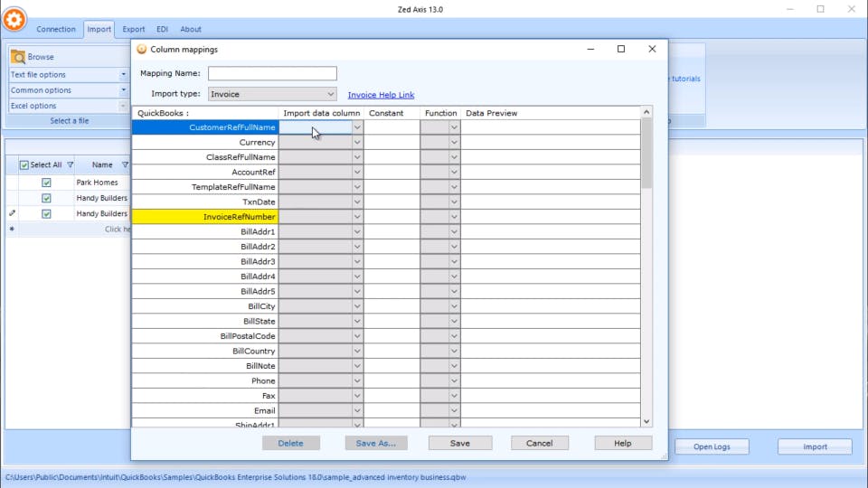Open import data column dropdown for BillPostalCode
Viewport: 868px width, 488px height.
[x=357, y=336]
